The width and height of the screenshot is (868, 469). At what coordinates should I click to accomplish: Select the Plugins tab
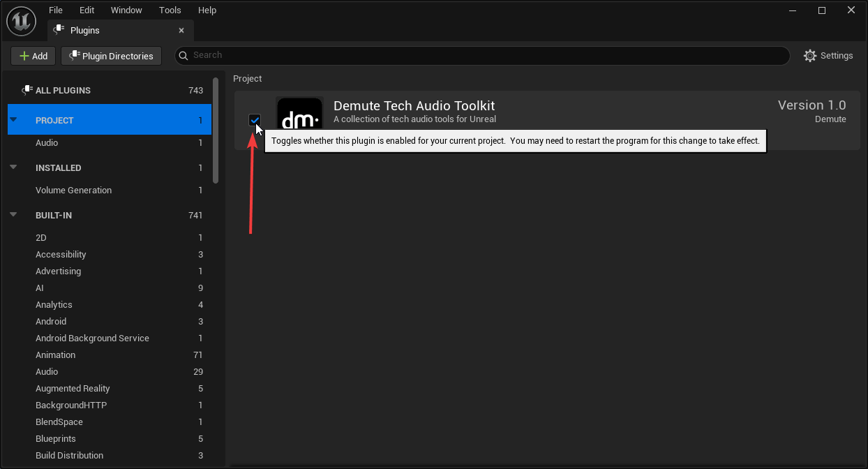pos(120,31)
